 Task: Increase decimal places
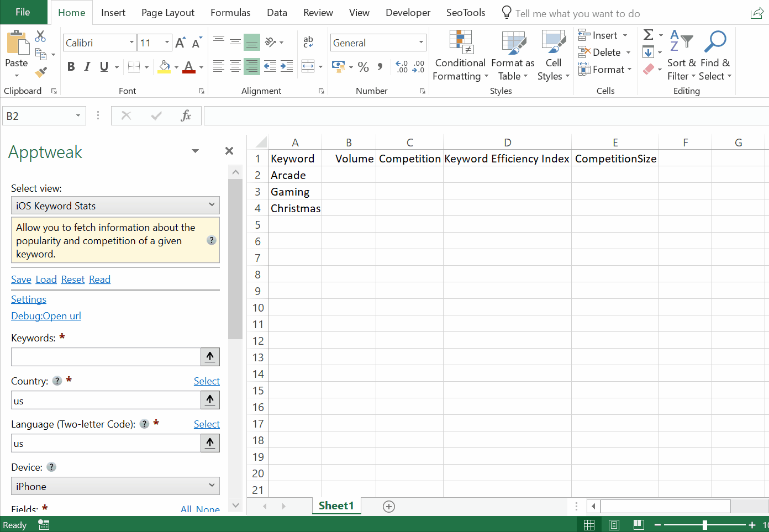402,67
